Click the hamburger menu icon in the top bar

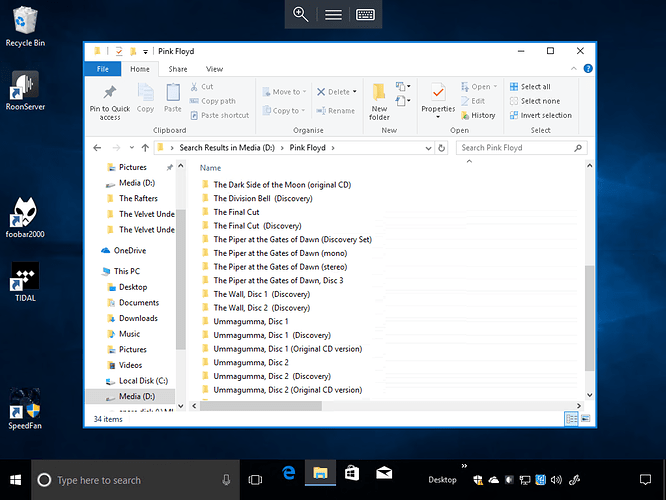(333, 15)
